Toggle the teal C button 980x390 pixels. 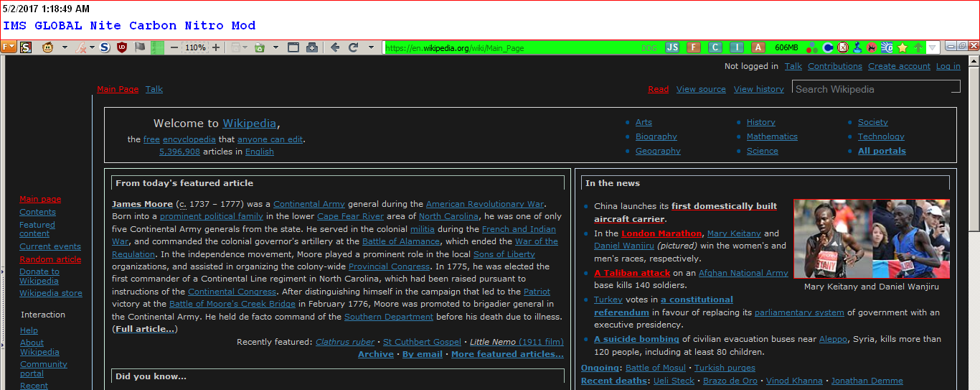click(x=715, y=47)
